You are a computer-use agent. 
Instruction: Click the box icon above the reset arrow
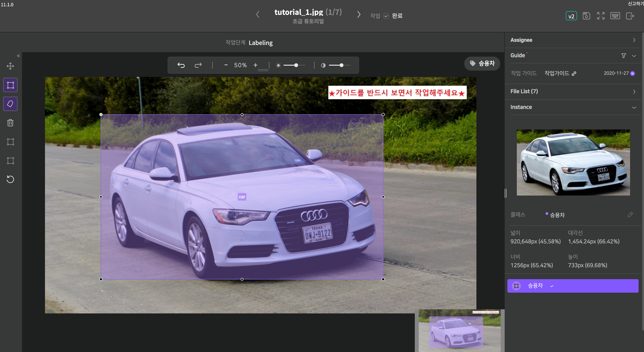click(x=10, y=160)
